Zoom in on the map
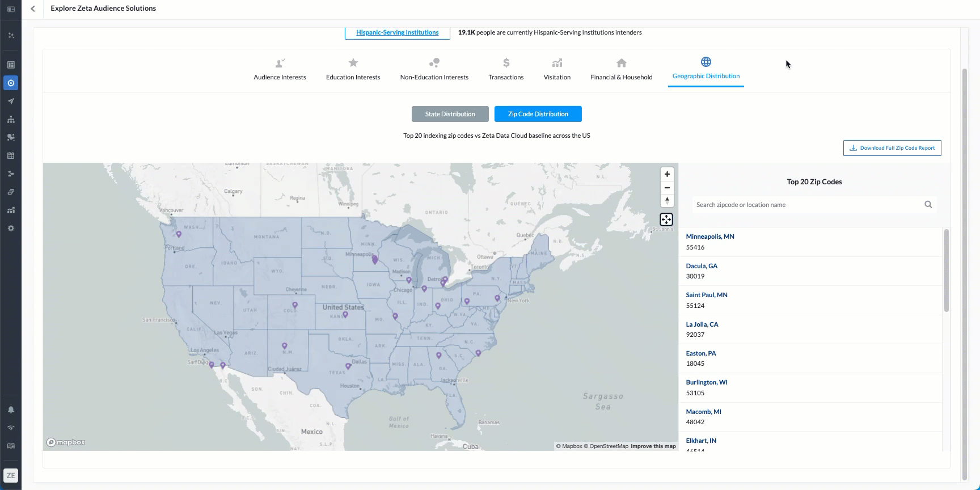The height and width of the screenshot is (490, 980). click(x=667, y=174)
